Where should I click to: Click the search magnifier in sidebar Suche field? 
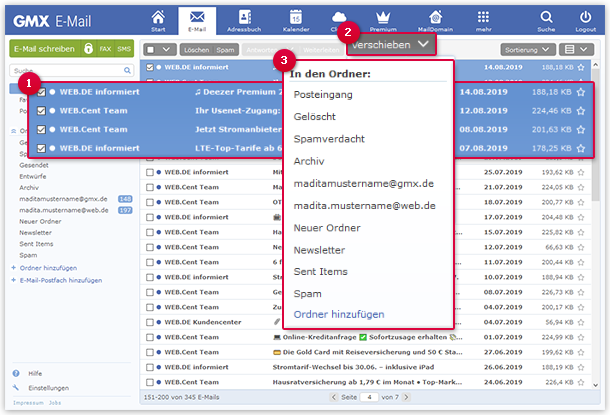[x=127, y=70]
